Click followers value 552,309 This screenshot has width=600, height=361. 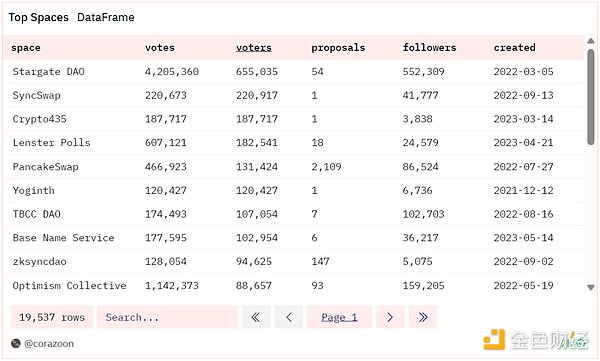(x=423, y=72)
